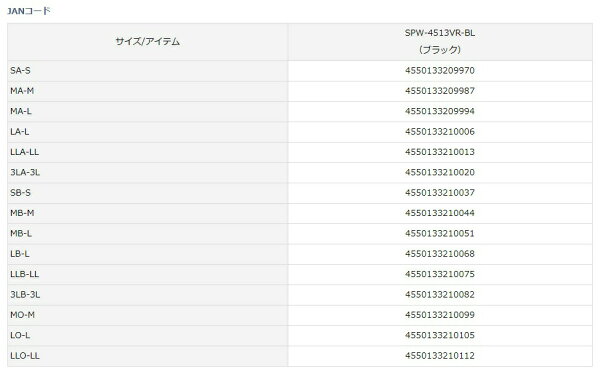Click the MB-M size cell
600x374 pixels.
point(148,213)
